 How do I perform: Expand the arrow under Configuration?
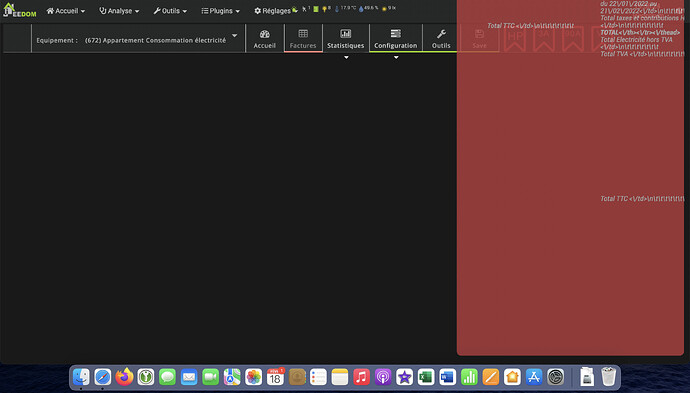pyautogui.click(x=396, y=57)
